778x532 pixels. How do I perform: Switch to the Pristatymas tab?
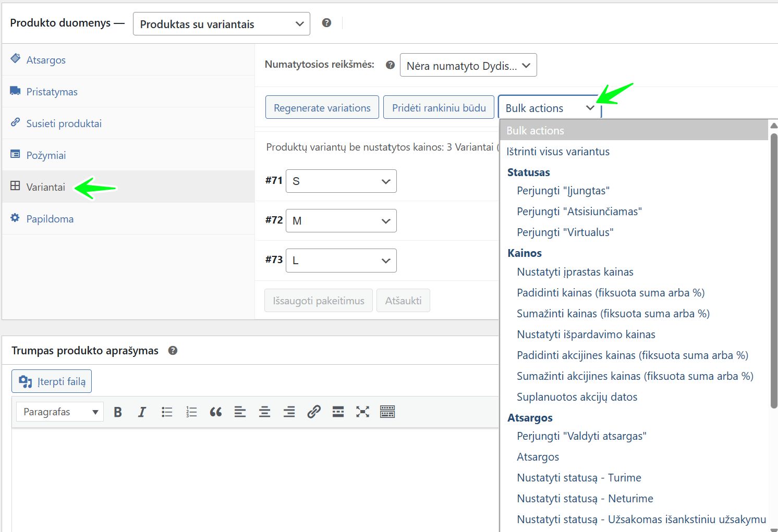click(52, 92)
